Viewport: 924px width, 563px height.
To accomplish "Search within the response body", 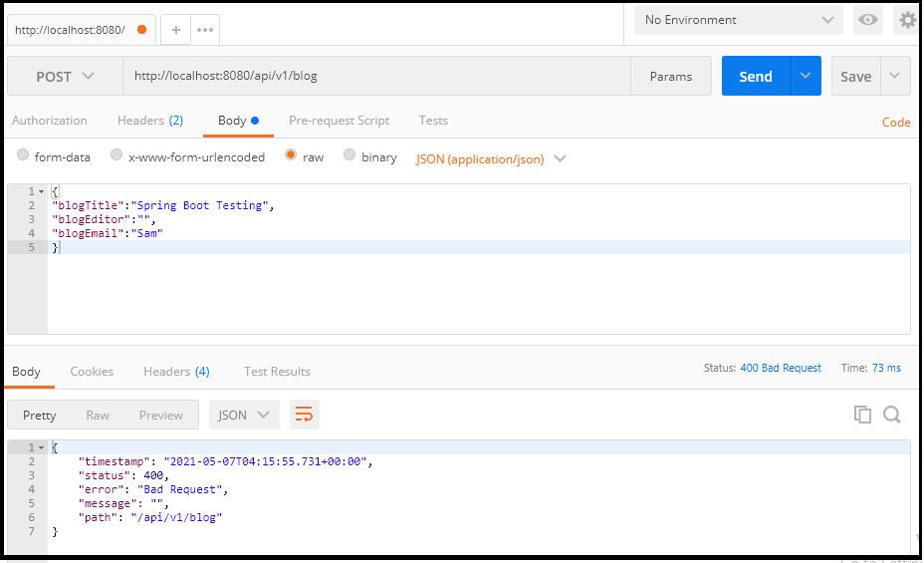I will coord(891,415).
